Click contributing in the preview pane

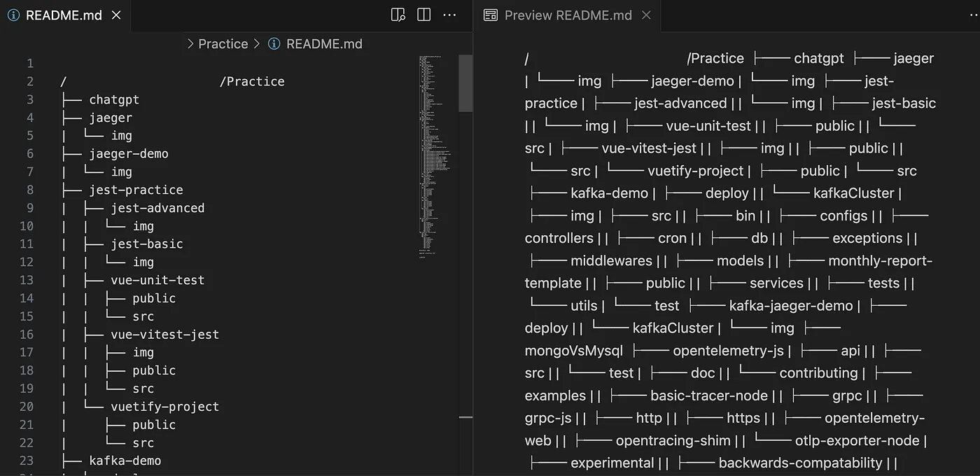tap(819, 372)
